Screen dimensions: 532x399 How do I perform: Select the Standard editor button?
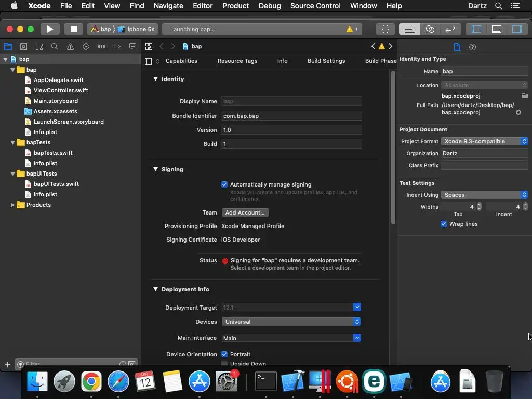409,29
